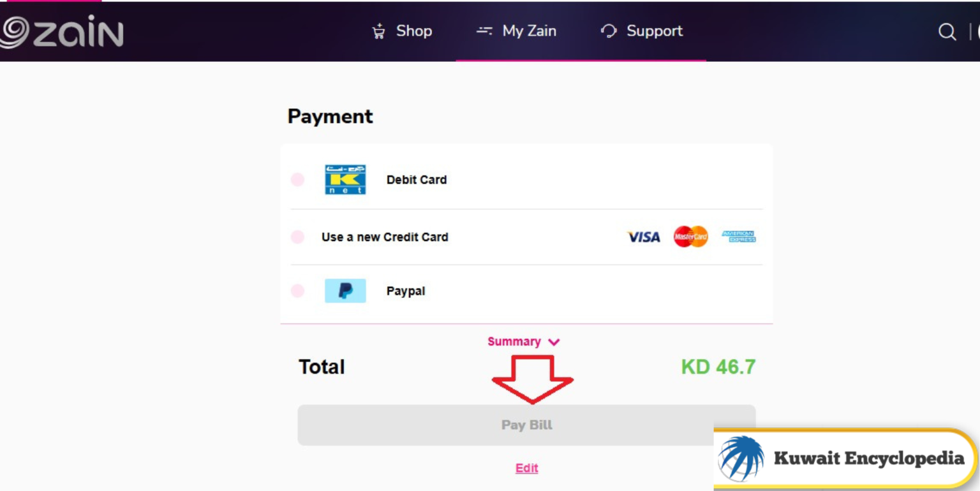Open the Shop menu
This screenshot has width=980, height=491.
pos(413,31)
